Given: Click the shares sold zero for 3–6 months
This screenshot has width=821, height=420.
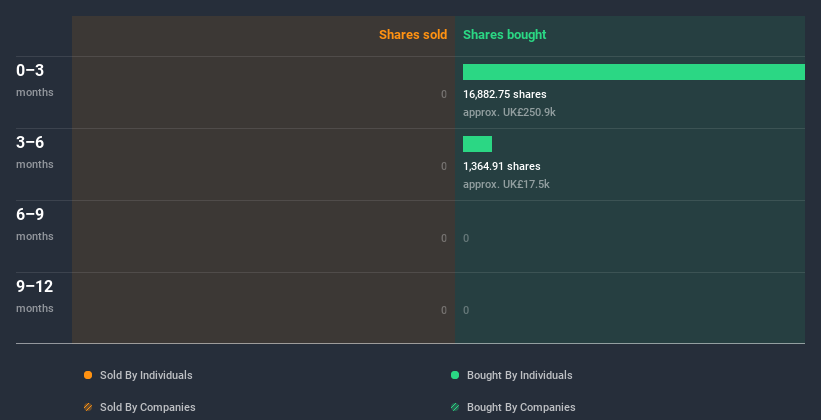Looking at the screenshot, I should point(444,166).
